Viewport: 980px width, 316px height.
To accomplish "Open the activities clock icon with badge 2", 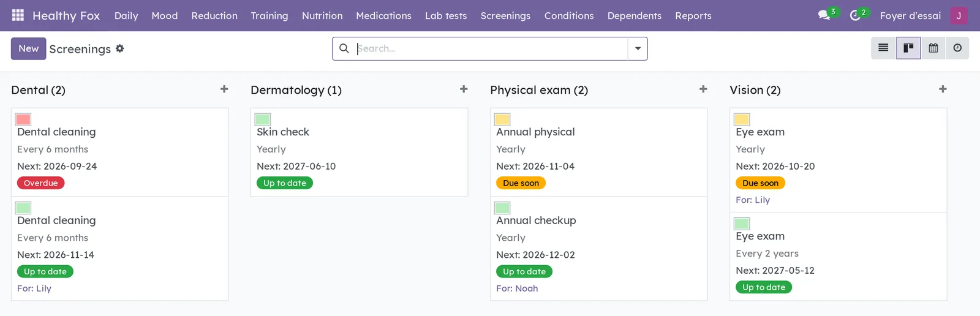I will [x=855, y=15].
